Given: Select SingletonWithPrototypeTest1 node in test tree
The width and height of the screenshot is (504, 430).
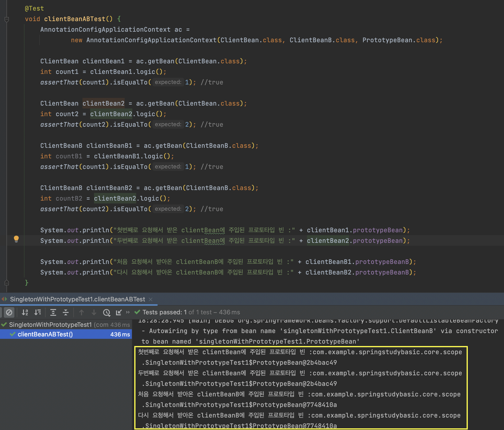Looking at the screenshot, I should (50, 325).
